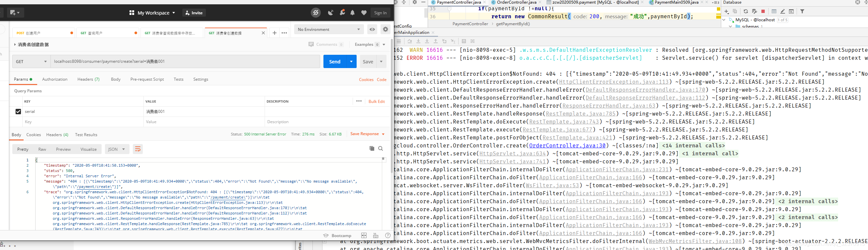Add a new request tab with plus
Screen dimensions: 868x250
[274, 33]
